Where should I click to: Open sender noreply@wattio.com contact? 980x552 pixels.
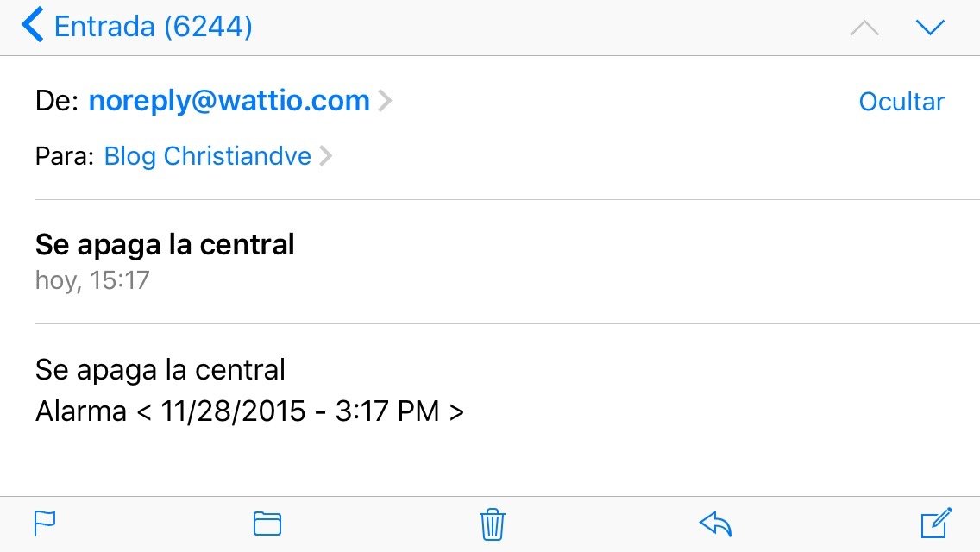point(229,101)
